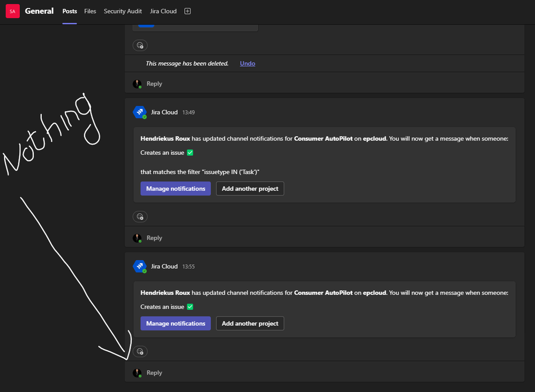This screenshot has width=535, height=392.
Task: Reply to the 13:55 Jira Cloud thread
Action: click(x=154, y=373)
